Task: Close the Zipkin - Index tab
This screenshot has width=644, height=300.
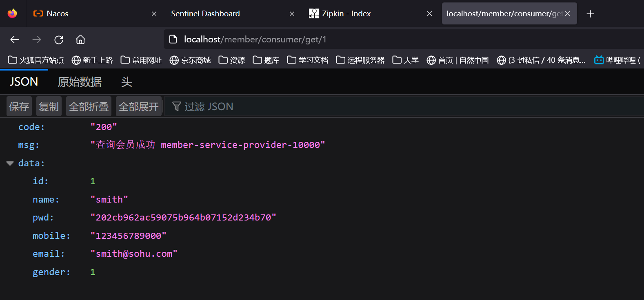Action: pos(429,14)
